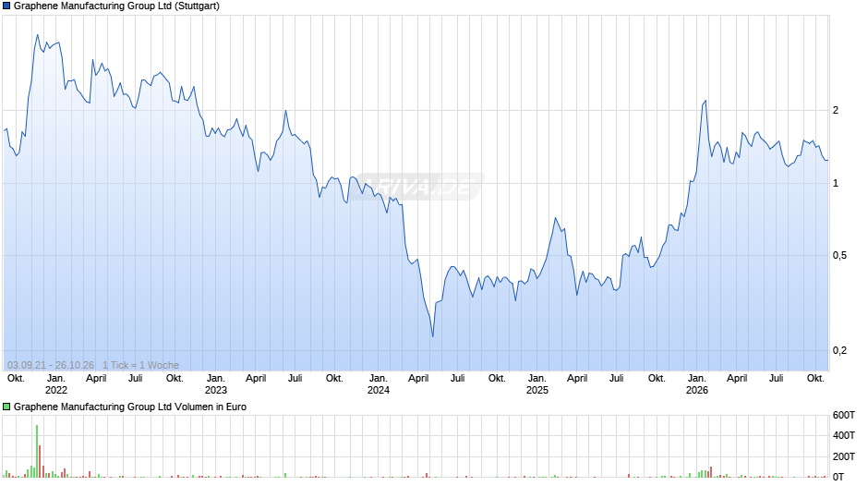Click price axis label '2'
This screenshot has height=486, width=868.
(x=836, y=110)
